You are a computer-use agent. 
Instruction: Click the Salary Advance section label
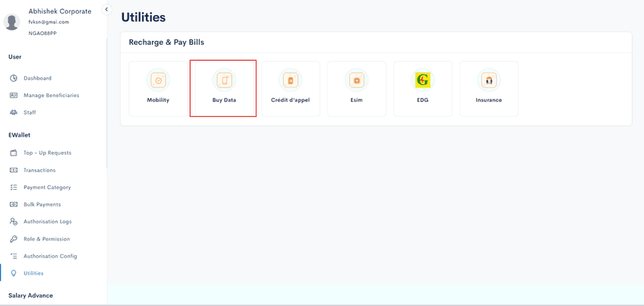point(30,295)
